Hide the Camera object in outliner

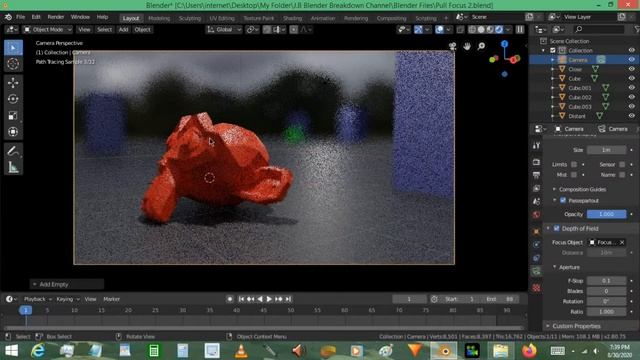(x=631, y=60)
